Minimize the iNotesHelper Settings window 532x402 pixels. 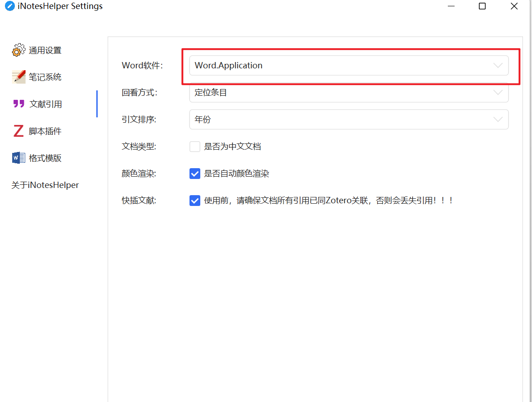451,6
